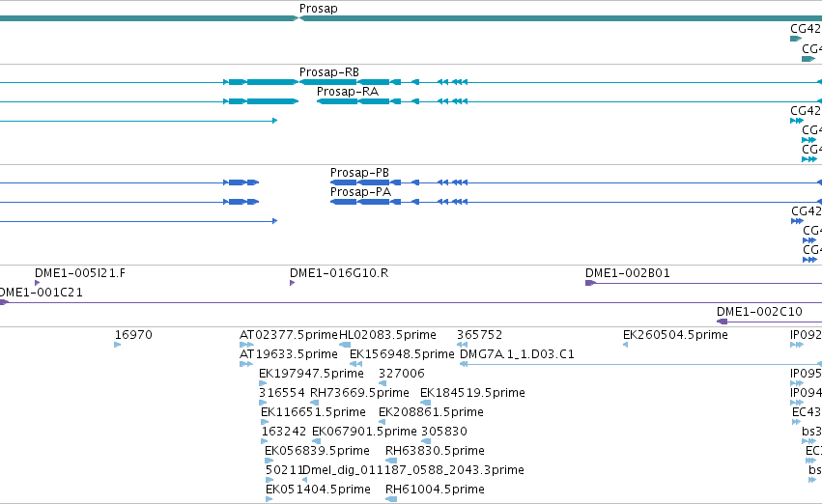
Task: Select the 365752 feature label
Action: 479,334
